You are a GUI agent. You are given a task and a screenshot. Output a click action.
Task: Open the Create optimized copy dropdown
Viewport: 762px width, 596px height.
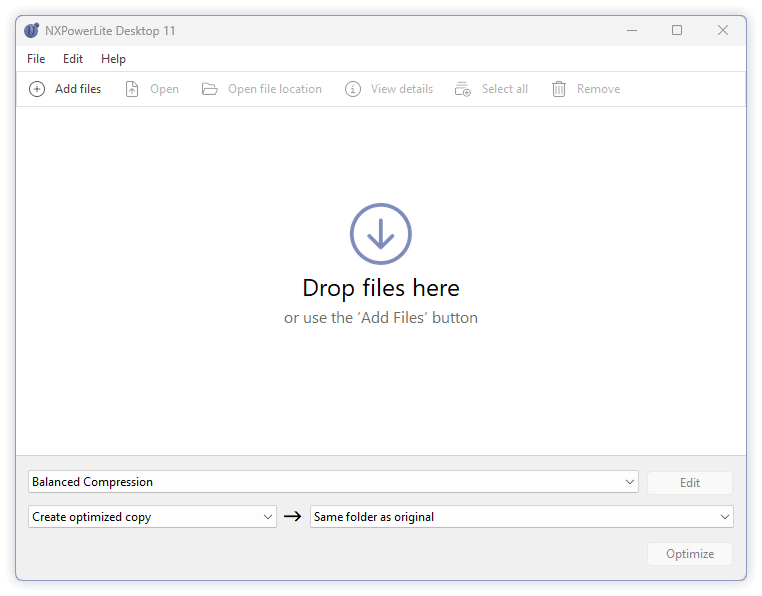coord(152,516)
